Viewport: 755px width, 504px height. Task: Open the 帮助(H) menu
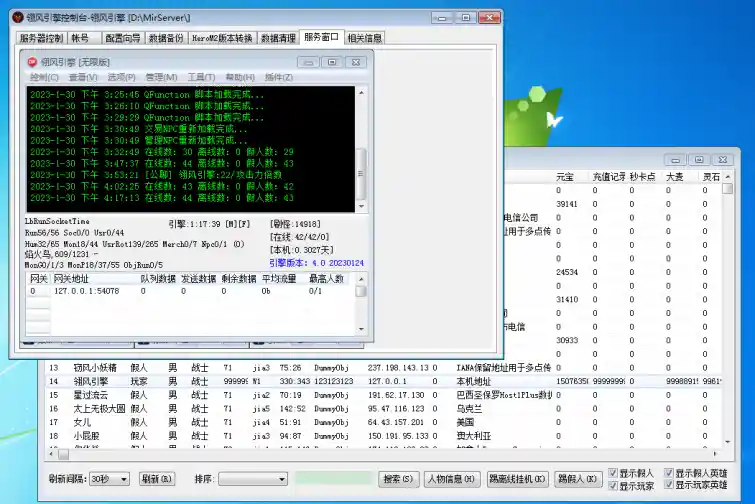(x=240, y=77)
